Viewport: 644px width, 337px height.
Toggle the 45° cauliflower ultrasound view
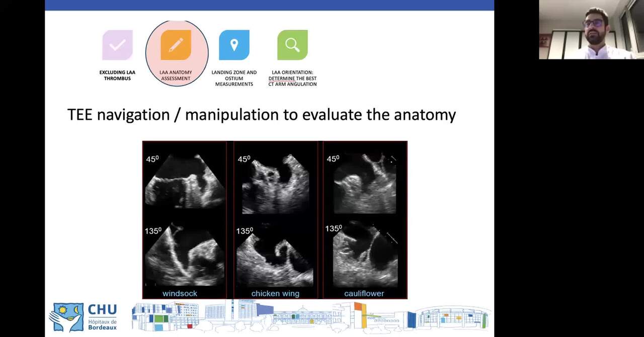pyautogui.click(x=365, y=182)
